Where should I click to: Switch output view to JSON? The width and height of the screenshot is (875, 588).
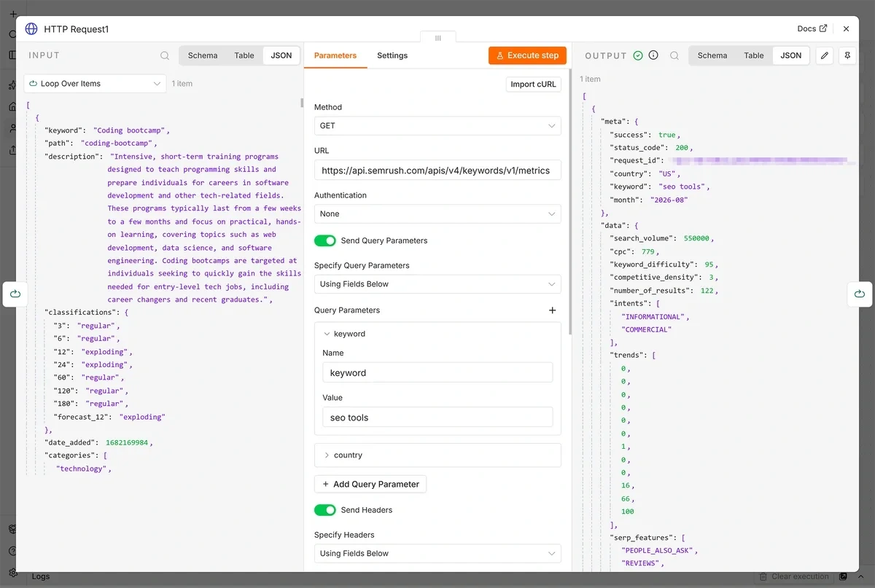click(x=791, y=55)
